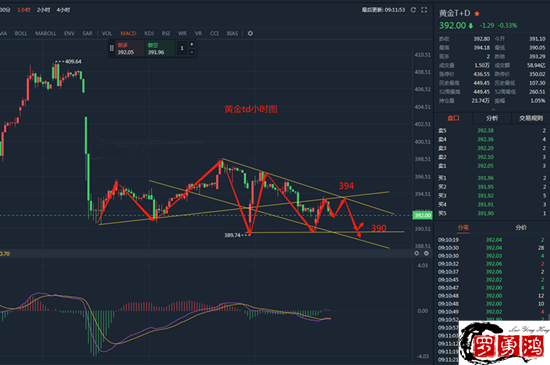Image resolution: width=550 pixels, height=365 pixels.
Task: Switch the trade list to the 分价 tab
Action: pos(521,228)
